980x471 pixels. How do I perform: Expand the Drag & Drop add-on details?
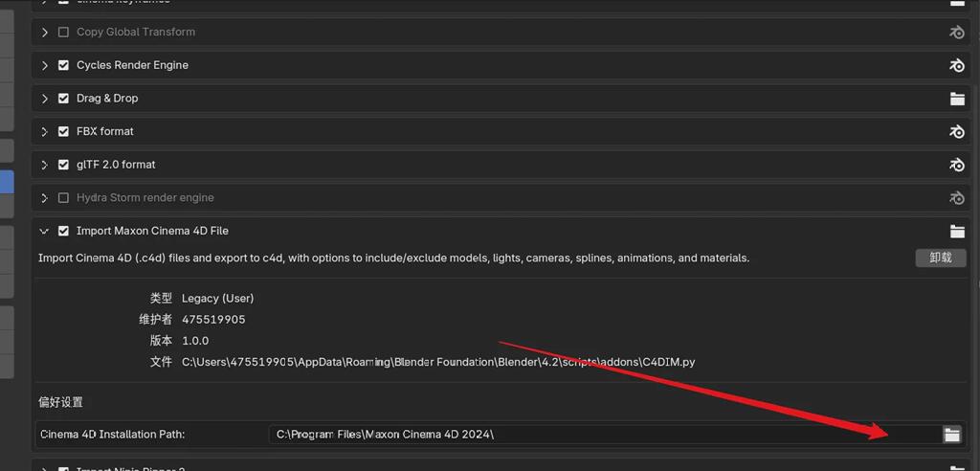pos(44,99)
